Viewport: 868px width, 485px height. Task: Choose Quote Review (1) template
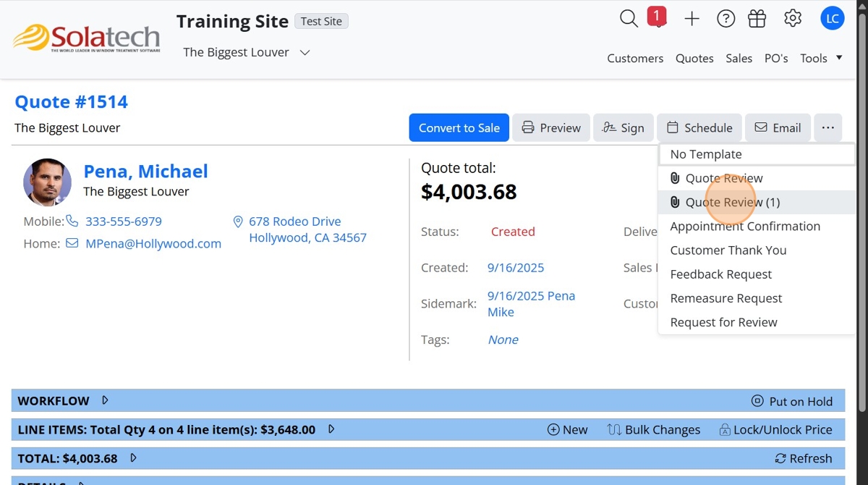point(757,202)
